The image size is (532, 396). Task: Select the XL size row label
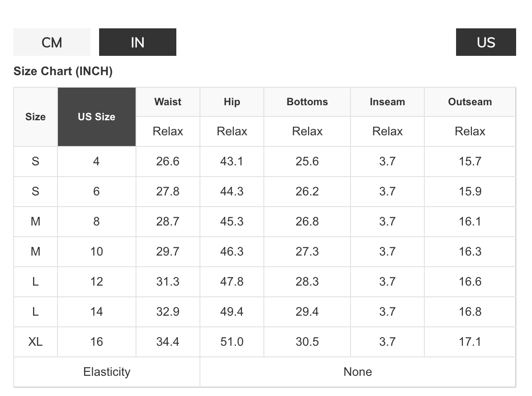[x=36, y=341]
